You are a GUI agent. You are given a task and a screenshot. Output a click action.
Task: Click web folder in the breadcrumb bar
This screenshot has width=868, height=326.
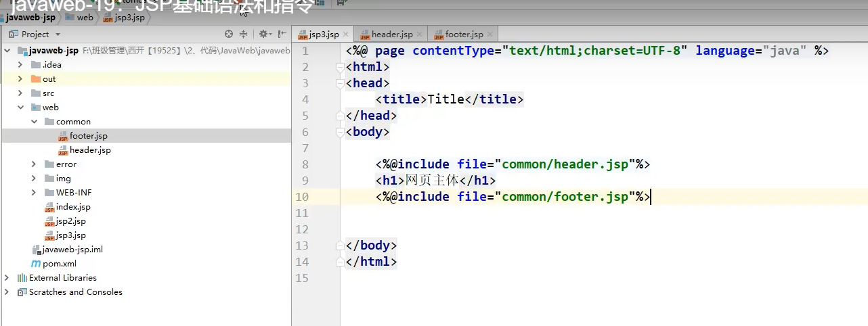[80, 18]
